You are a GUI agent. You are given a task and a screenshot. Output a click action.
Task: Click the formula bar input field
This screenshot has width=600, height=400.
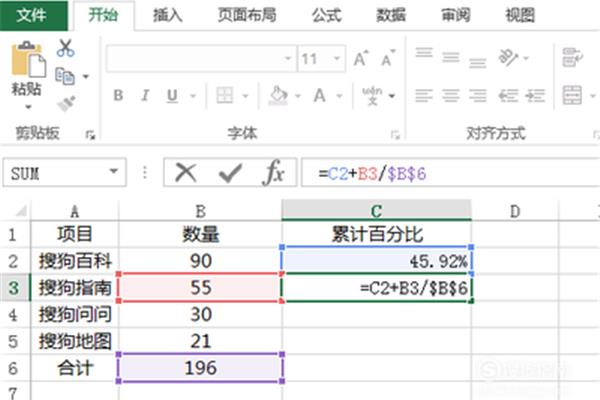[x=451, y=173]
